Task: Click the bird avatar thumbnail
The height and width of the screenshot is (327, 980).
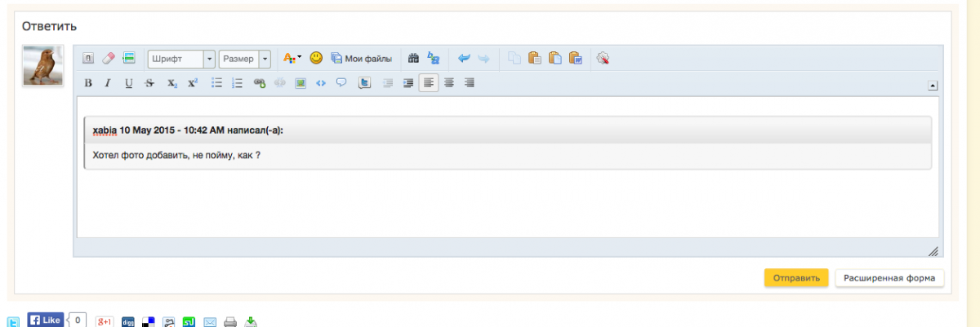Action: [42, 66]
